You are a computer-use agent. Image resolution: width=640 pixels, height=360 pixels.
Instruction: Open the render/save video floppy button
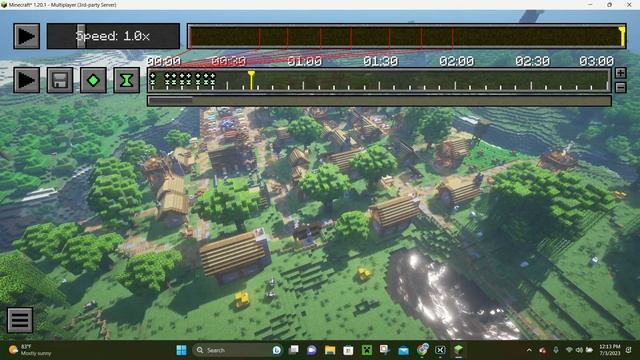pos(60,80)
